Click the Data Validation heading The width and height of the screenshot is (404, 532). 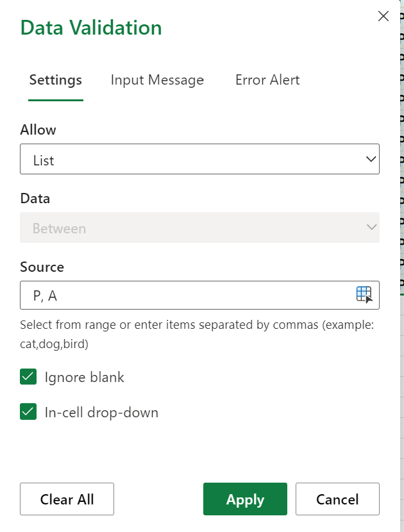91,28
